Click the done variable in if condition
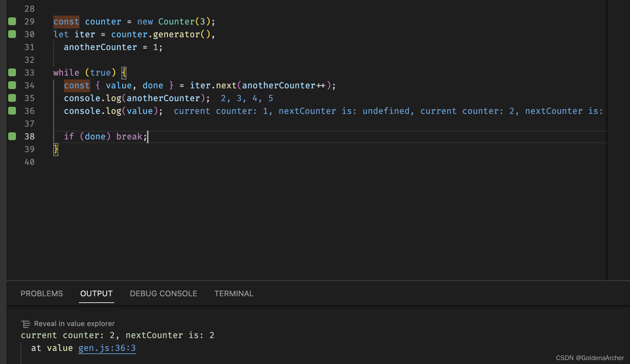This screenshot has height=364, width=630. coord(95,137)
